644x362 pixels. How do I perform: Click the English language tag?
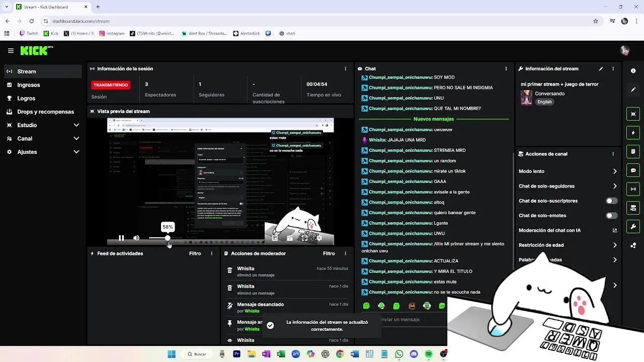point(544,102)
